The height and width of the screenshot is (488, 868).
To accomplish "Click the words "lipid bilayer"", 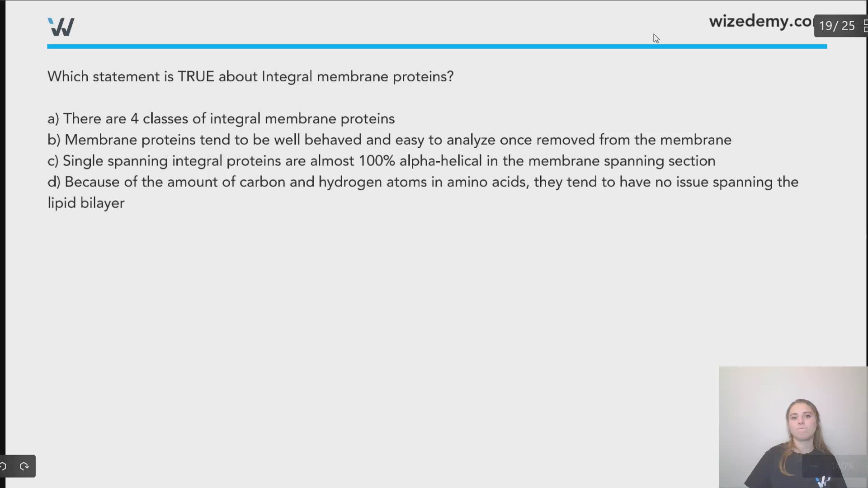I will tap(86, 203).
